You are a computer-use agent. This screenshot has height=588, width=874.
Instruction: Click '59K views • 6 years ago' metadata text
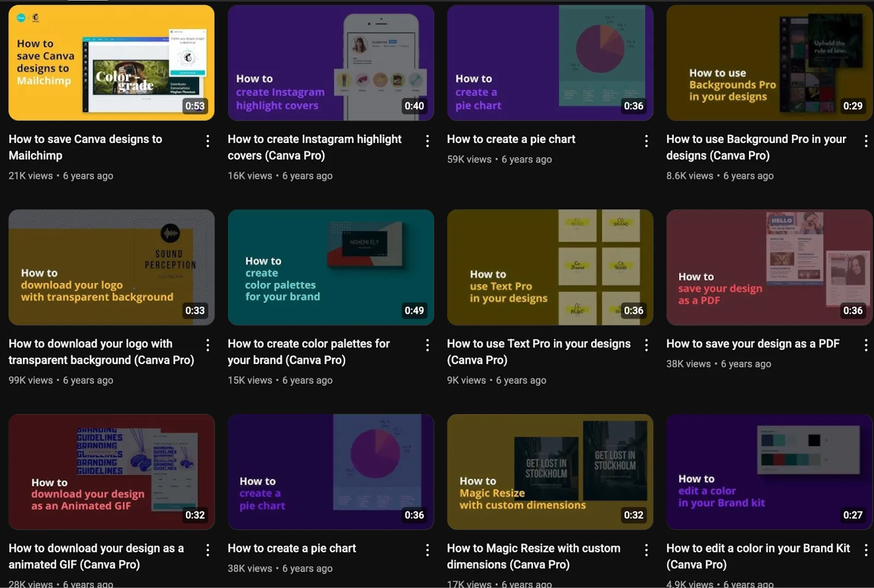[x=499, y=159]
